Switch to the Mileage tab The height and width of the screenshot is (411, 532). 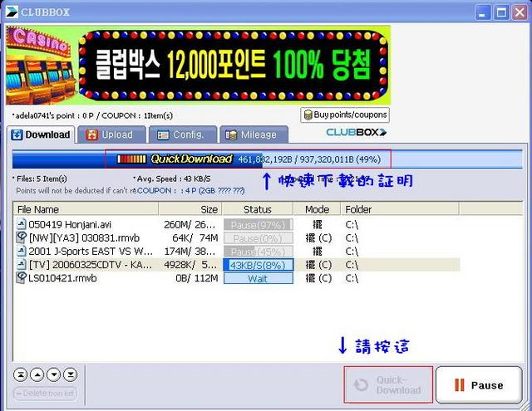[254, 135]
